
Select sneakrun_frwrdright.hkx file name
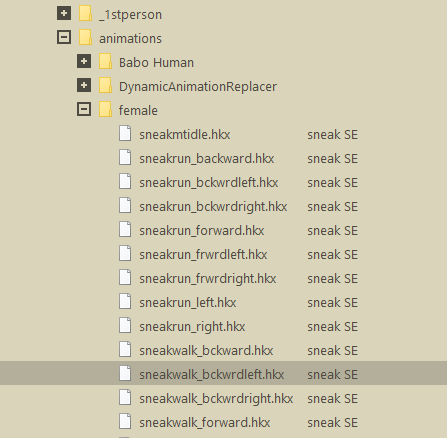(x=208, y=279)
